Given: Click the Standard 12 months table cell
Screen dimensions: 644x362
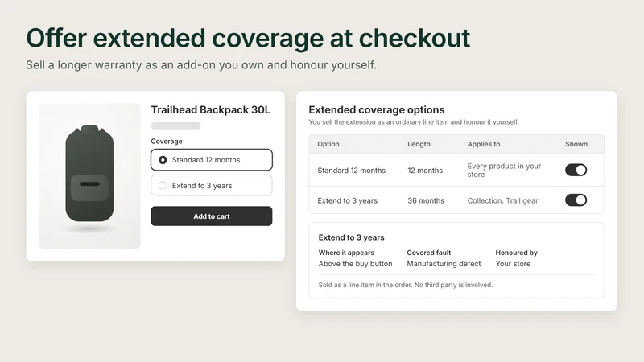Looking at the screenshot, I should [352, 171].
